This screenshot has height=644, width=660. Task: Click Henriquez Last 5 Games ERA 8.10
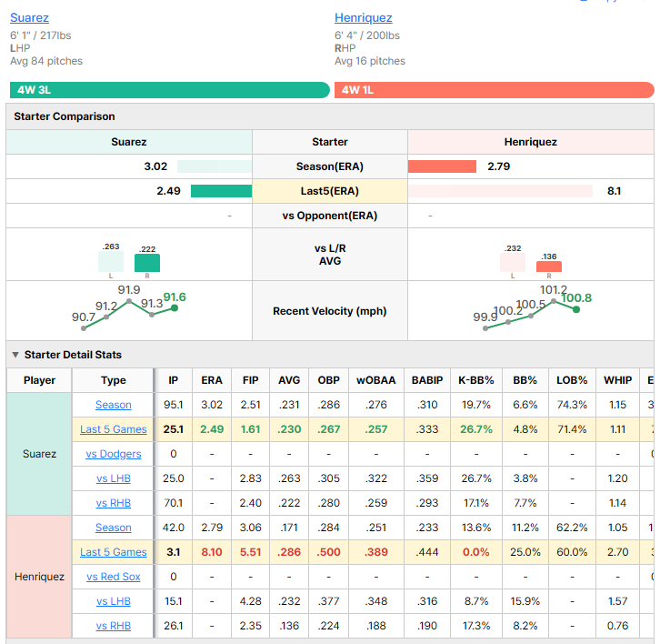pyautogui.click(x=212, y=552)
